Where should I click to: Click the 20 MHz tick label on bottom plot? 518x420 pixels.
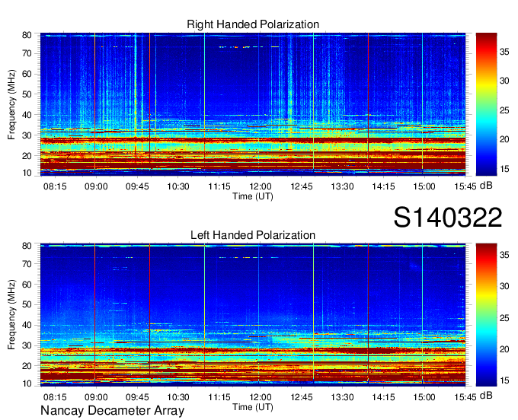click(27, 366)
